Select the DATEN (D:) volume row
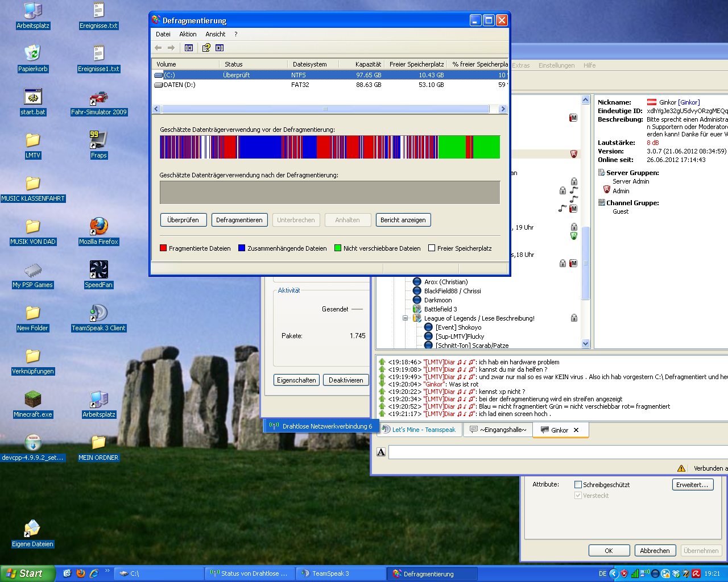Viewport: 728px width, 582px height. pyautogui.click(x=180, y=85)
